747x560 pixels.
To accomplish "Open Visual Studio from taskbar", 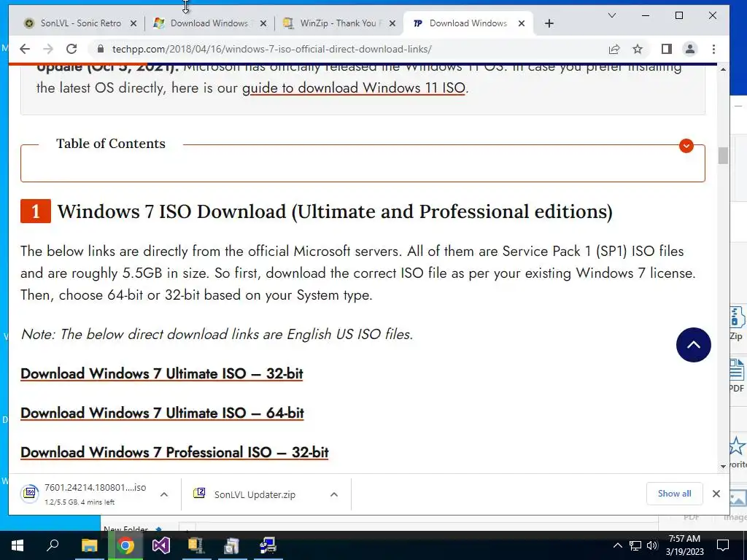I will (161, 545).
